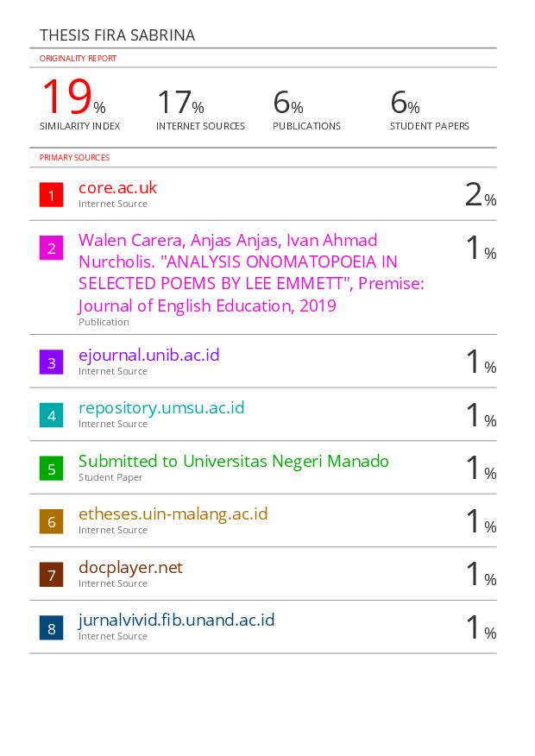This screenshot has width=535, height=756.
Task: Open the ejournal.unib.ac.id source
Action: pos(149,356)
